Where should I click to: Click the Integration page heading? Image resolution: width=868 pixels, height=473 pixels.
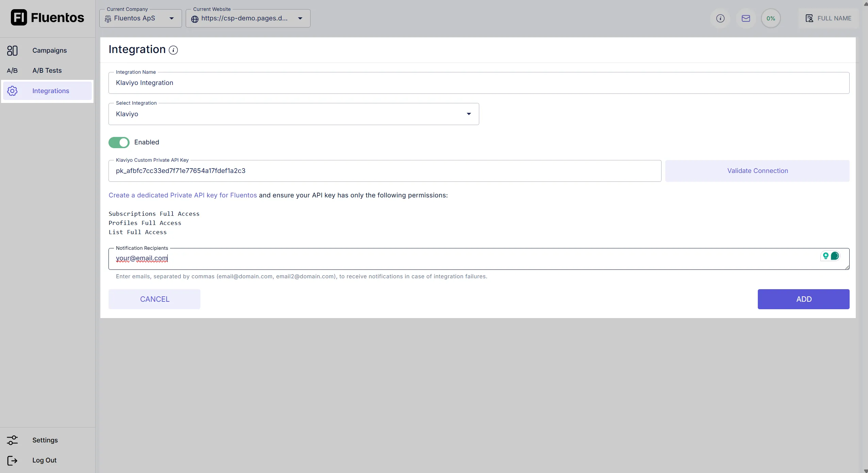[x=137, y=50]
